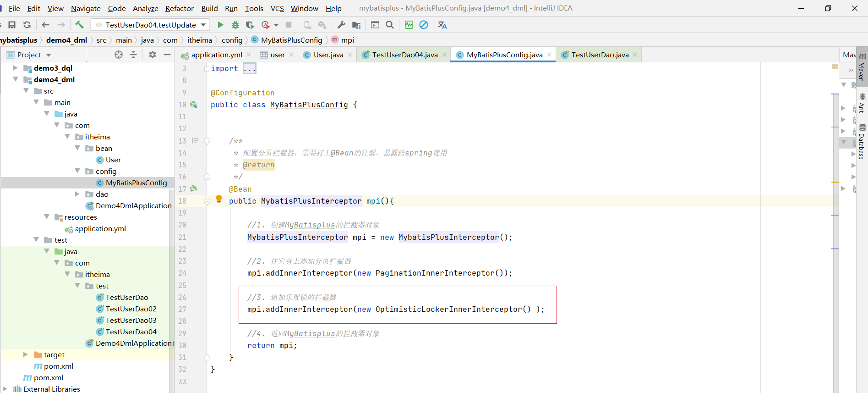Viewport: 868px width, 393px height.
Task: Select the Maven tool window tab
Action: point(862,67)
